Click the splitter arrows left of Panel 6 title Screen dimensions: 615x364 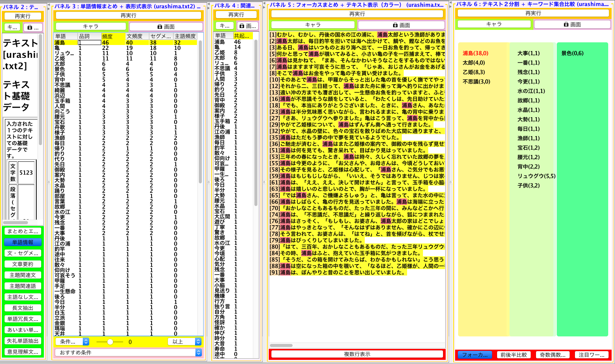(x=451, y=5)
